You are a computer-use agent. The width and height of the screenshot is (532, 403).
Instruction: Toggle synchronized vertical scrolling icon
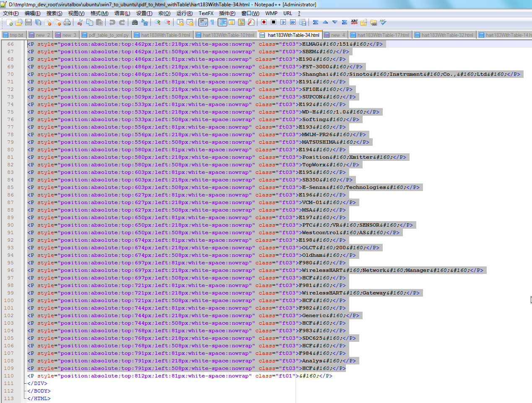point(180,22)
